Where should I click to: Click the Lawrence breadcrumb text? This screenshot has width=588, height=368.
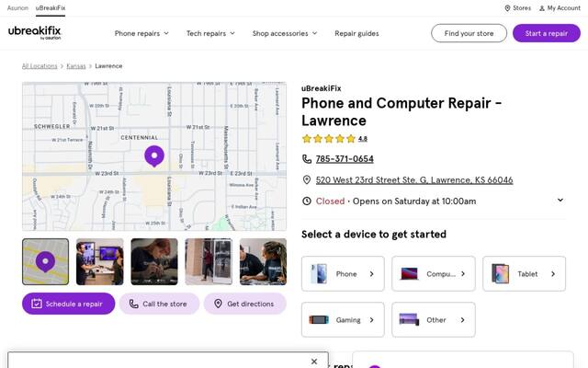tap(108, 65)
